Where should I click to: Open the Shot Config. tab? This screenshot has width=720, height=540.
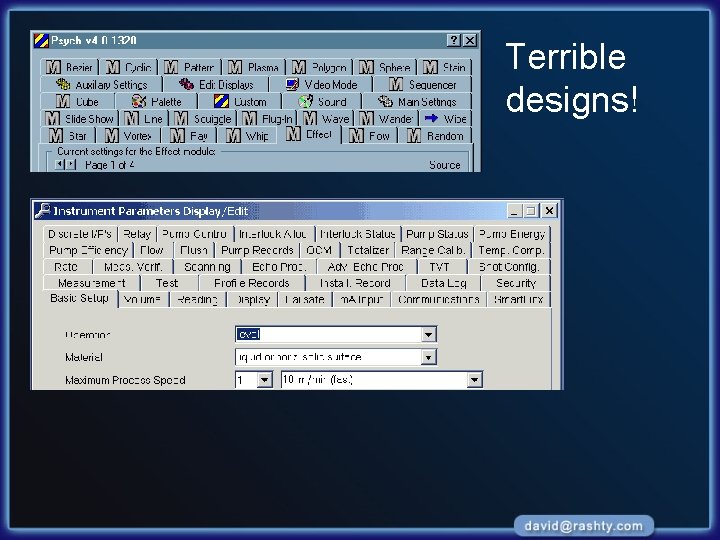pyautogui.click(x=509, y=267)
